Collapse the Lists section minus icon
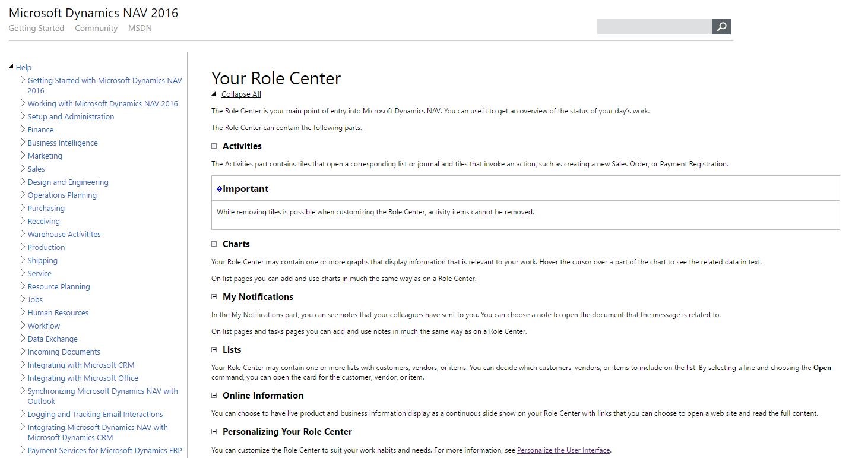The height and width of the screenshot is (458, 868). click(214, 349)
